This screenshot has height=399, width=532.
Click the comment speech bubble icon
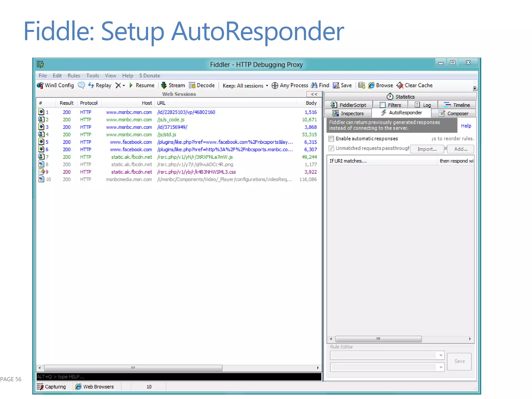coord(81,85)
